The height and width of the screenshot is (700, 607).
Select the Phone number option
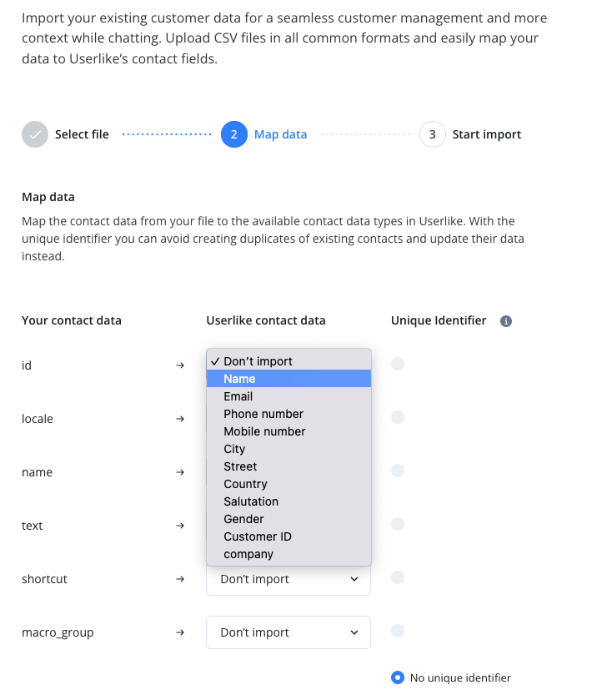(263, 414)
